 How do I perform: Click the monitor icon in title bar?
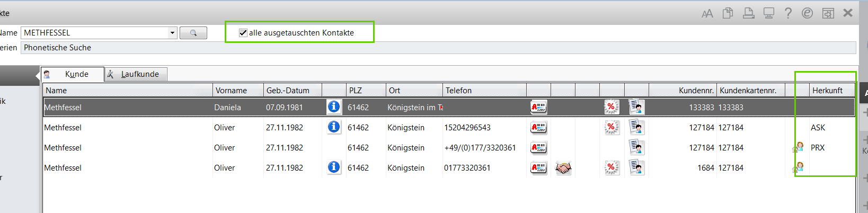pyautogui.click(x=768, y=13)
